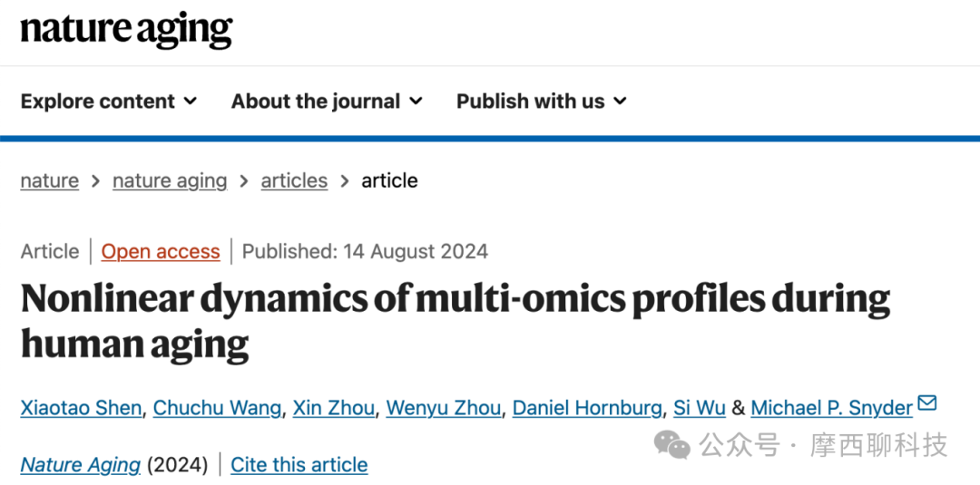980x485 pixels.
Task: Open author Chuchu Wang link
Action: 217,408
